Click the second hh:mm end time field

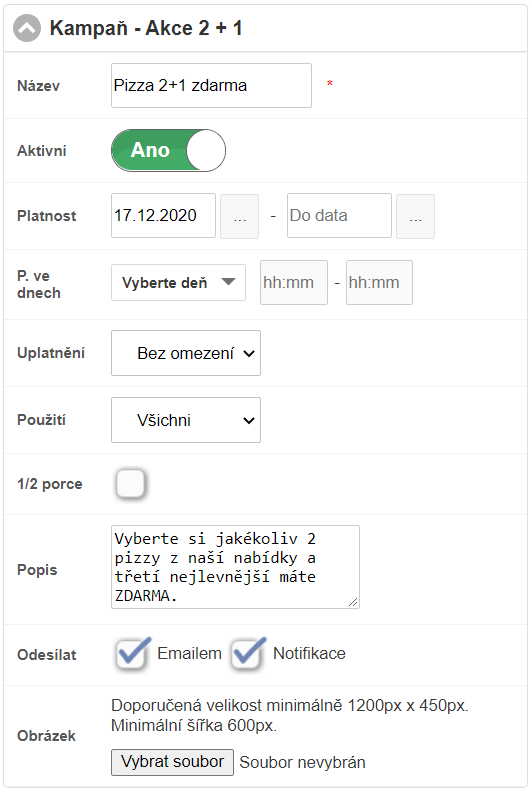tap(379, 282)
